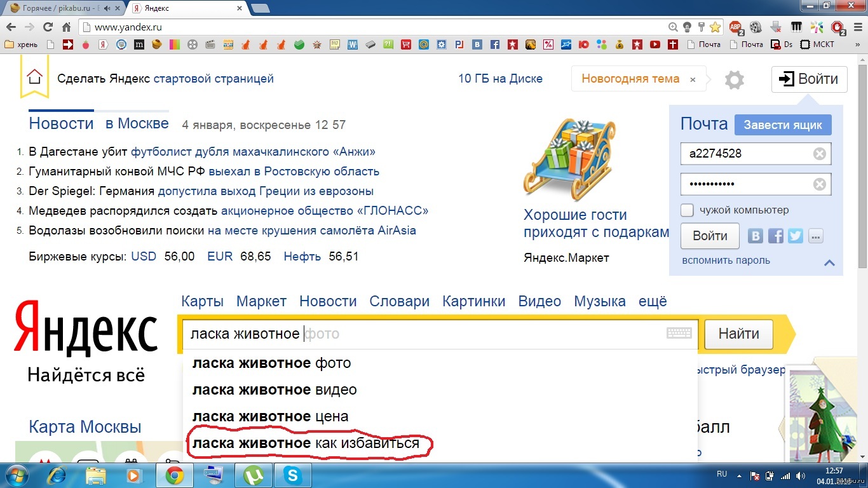Open the Word 'W' bookmark icon

click(x=353, y=44)
